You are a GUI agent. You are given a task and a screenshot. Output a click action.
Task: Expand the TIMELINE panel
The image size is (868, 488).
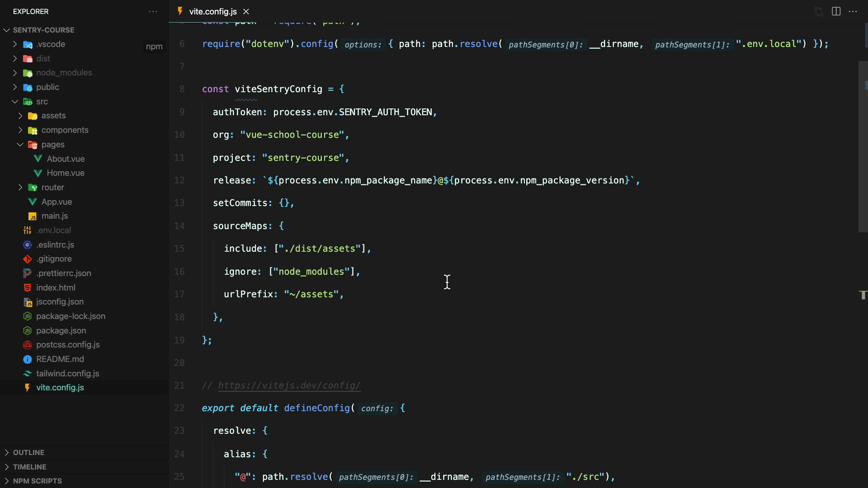pyautogui.click(x=84, y=467)
